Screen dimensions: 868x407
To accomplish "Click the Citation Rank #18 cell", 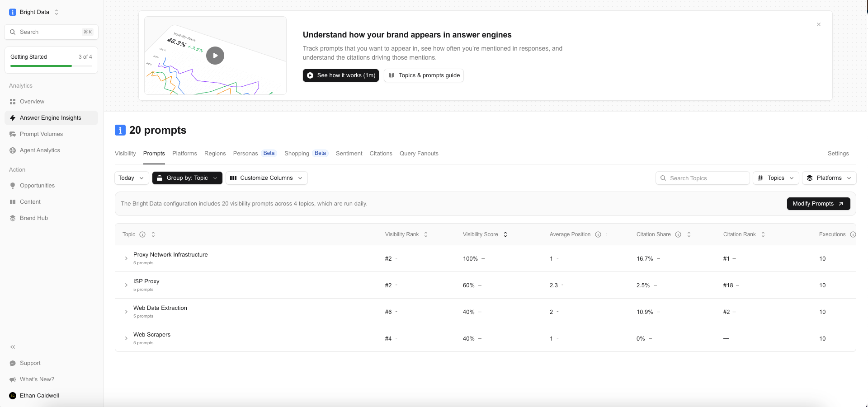I will tap(728, 285).
